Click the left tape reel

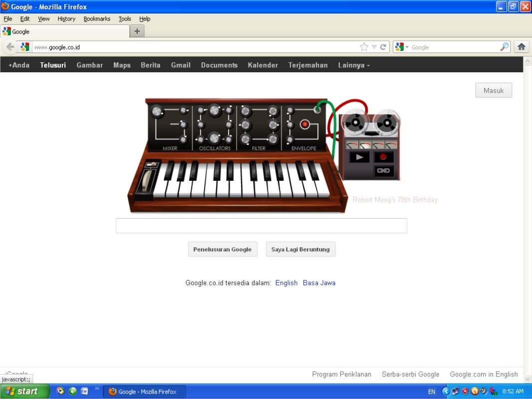pyautogui.click(x=355, y=121)
